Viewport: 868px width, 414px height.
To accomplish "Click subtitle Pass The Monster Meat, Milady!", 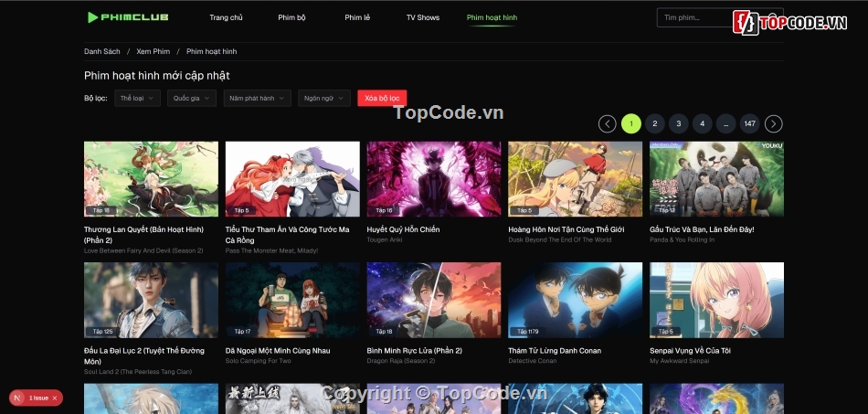I will [271, 250].
